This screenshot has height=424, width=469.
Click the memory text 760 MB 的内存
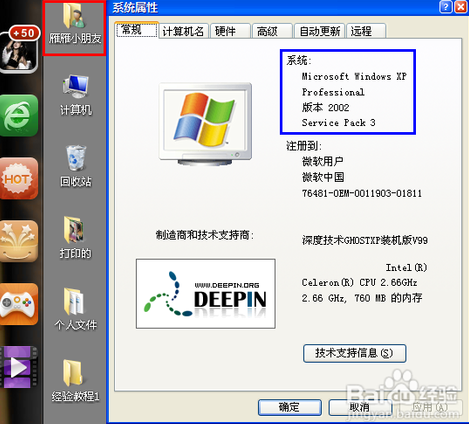tap(388, 298)
